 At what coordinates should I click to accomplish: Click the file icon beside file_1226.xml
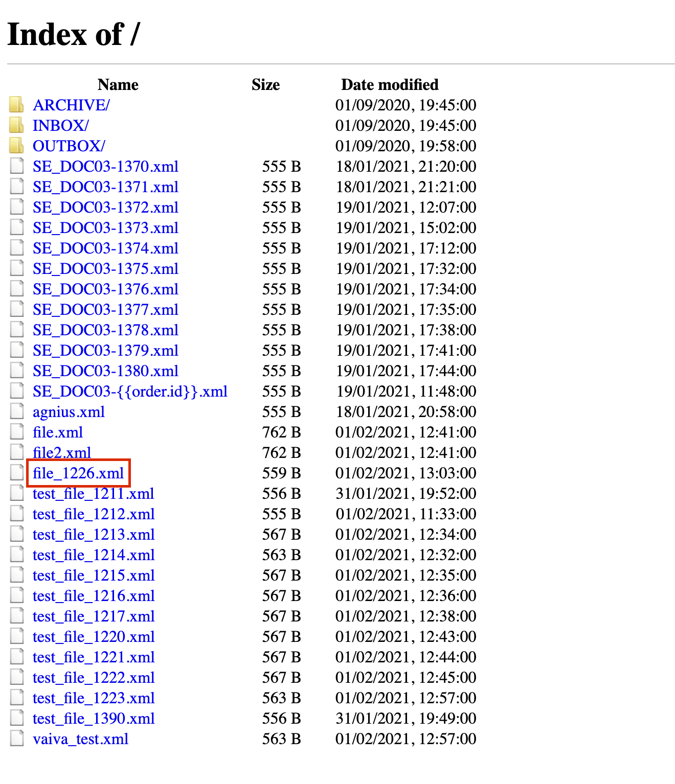[16, 473]
